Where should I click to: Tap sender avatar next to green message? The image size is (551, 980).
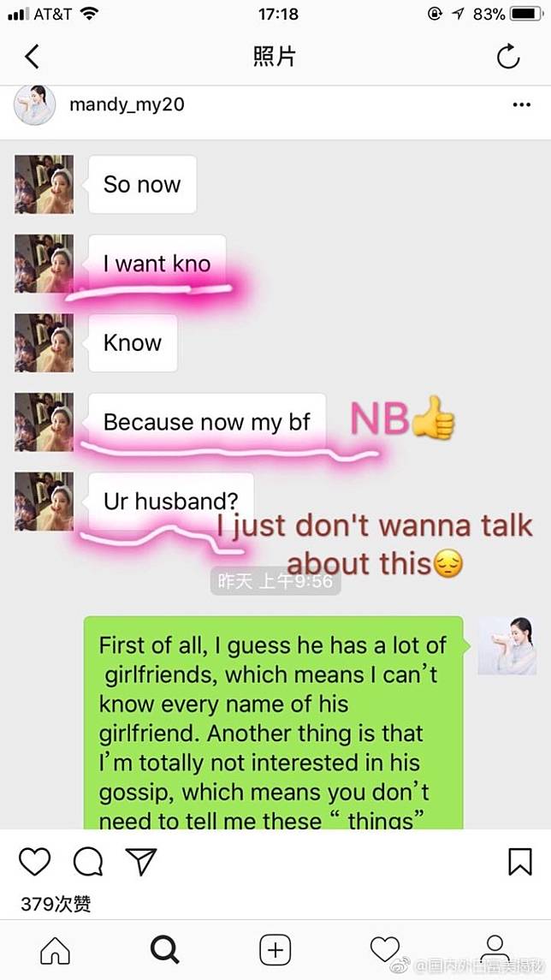click(x=507, y=645)
